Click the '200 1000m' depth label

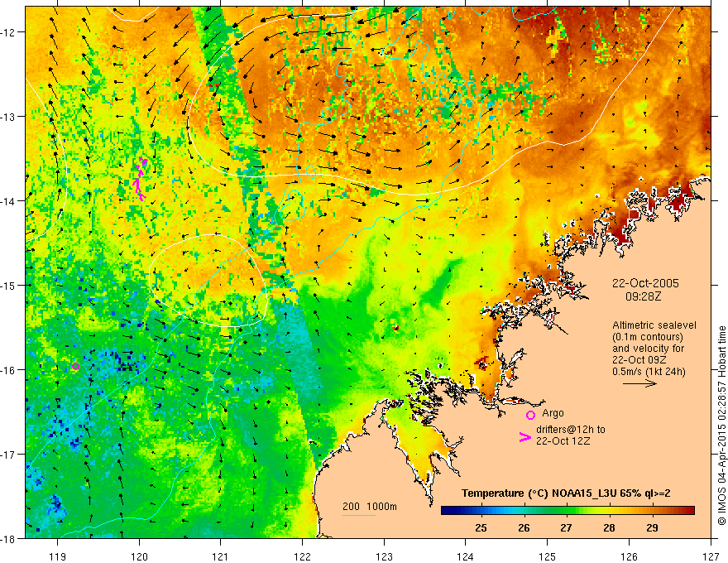tap(370, 507)
